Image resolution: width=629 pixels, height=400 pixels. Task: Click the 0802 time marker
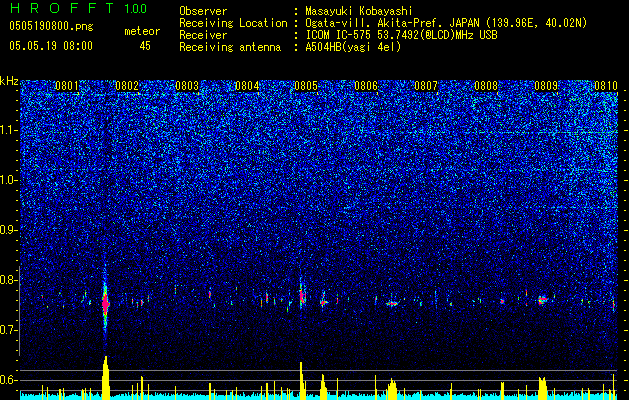coord(127,86)
